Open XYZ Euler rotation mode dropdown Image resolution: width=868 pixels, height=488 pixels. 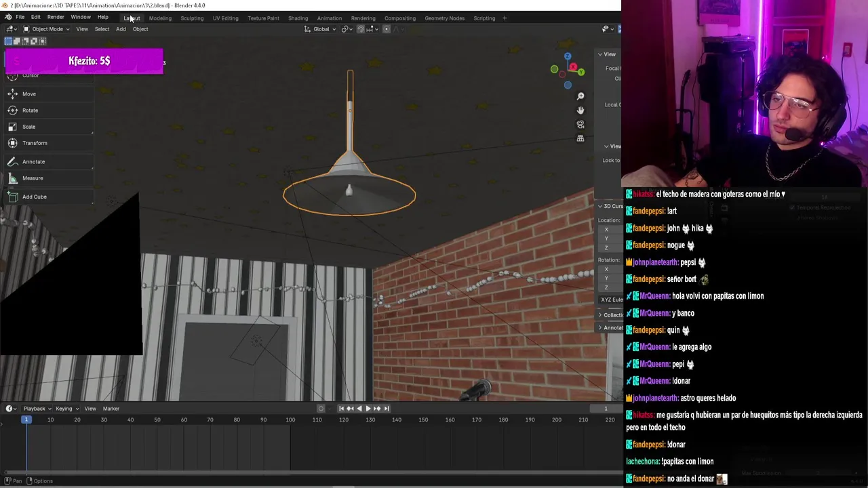pyautogui.click(x=611, y=300)
